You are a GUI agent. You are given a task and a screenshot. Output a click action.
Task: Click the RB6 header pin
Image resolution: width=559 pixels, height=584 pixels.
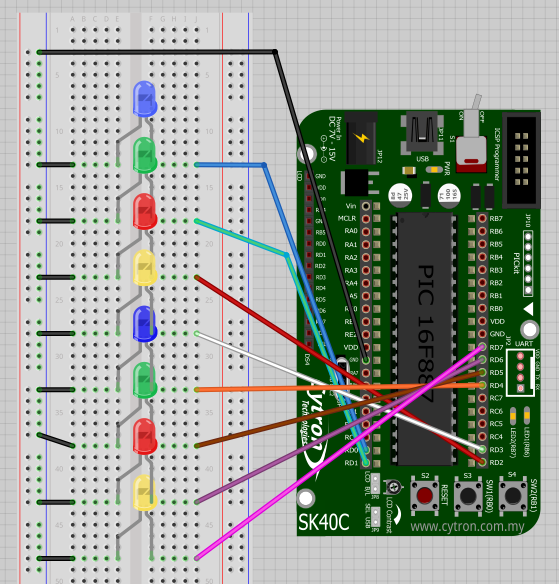pos(482,231)
